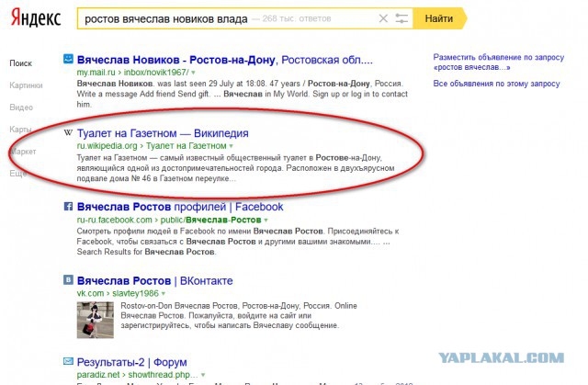The height and width of the screenshot is (385, 588).
Task: Open ru-ru.facebook.com green URL
Action: 169,220
